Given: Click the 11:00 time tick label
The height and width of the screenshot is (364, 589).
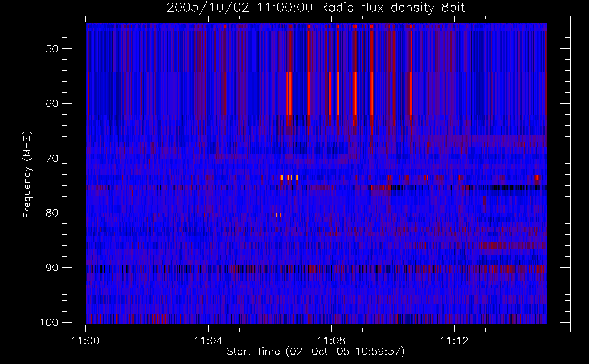Looking at the screenshot, I should pos(86,341).
